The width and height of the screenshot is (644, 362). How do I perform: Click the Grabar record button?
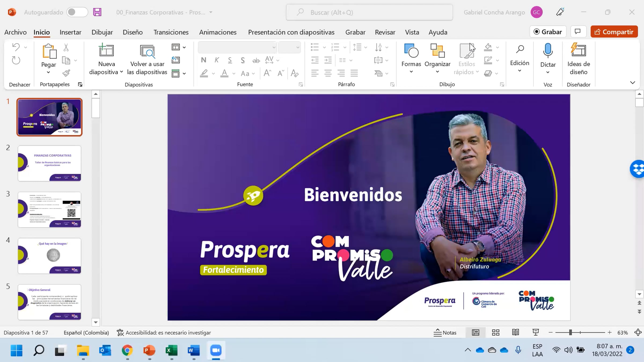[548, 32]
